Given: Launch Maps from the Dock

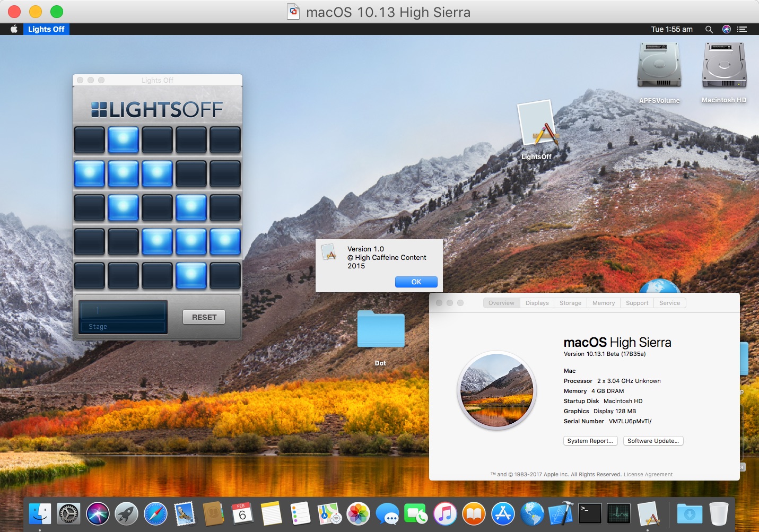Looking at the screenshot, I should coord(329,513).
